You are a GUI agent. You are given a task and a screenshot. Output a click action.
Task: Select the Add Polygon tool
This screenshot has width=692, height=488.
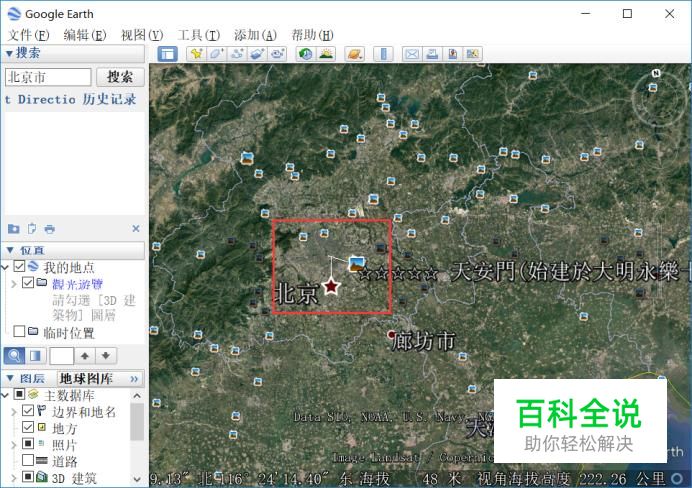[x=216, y=54]
